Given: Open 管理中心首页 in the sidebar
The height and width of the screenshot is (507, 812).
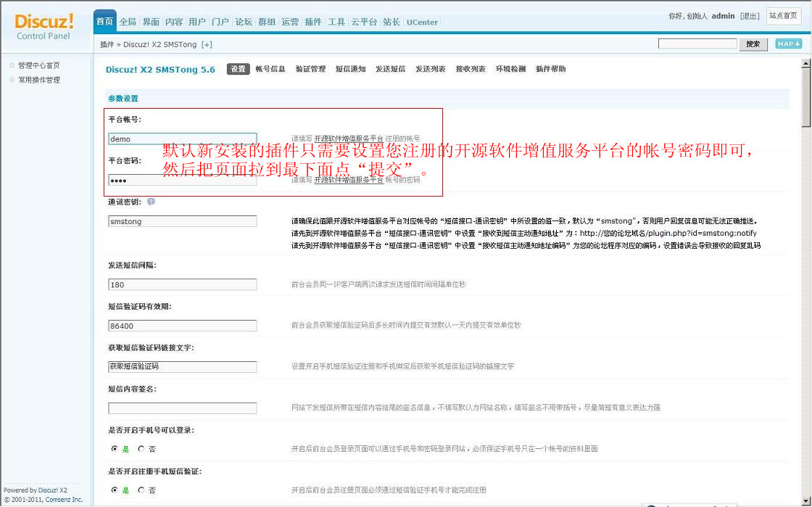Looking at the screenshot, I should pos(39,65).
